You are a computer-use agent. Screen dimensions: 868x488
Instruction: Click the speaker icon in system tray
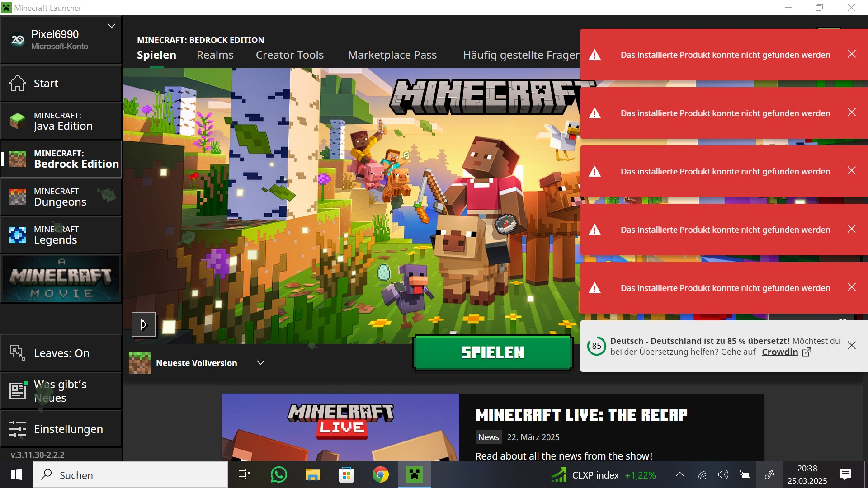[723, 474]
